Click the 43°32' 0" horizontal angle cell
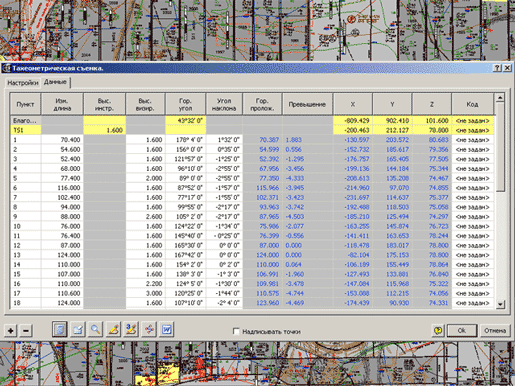This screenshot has width=515, height=386. point(186,120)
